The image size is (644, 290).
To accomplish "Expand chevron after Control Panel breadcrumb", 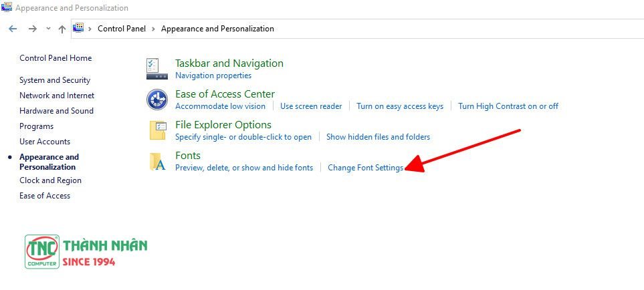I will click(x=153, y=29).
